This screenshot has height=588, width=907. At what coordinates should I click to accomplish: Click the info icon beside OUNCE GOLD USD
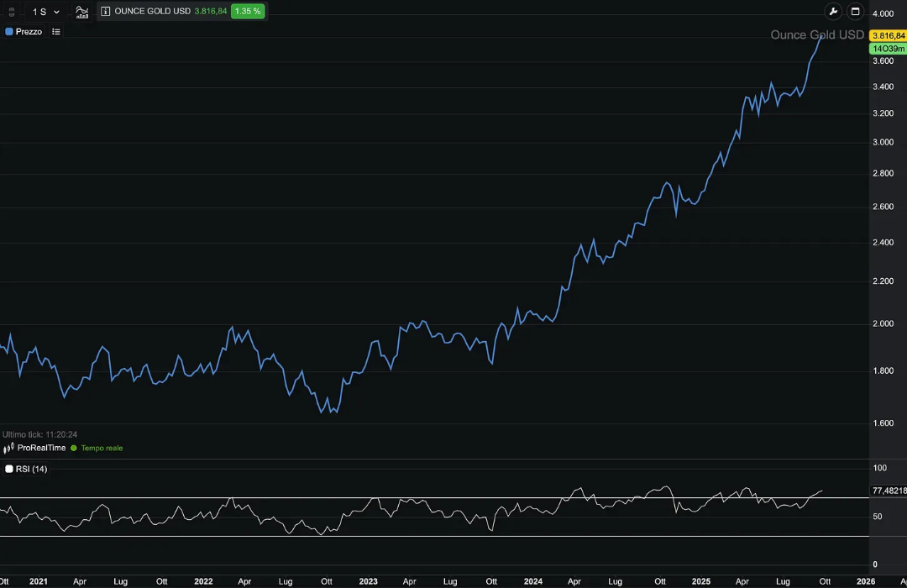click(105, 12)
